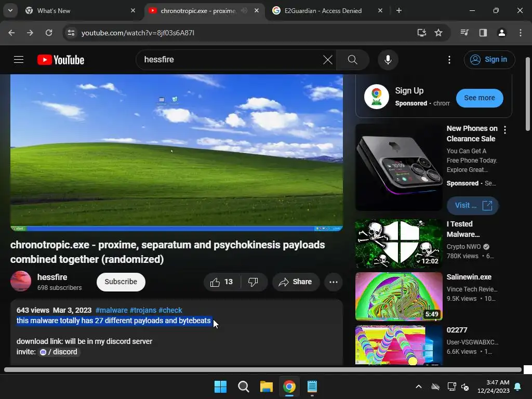Open Chrome from the taskbar
532x399 pixels.
[x=289, y=387]
